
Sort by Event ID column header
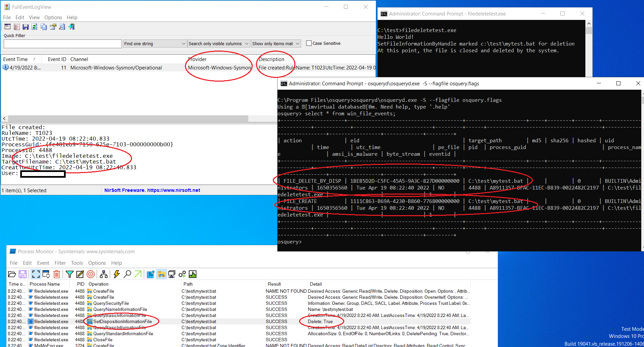55,59
